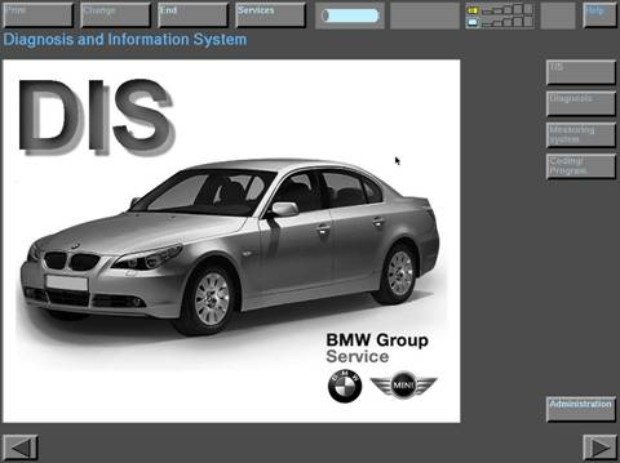Click the BMW 5 Series car image
The image size is (620, 463).
click(230, 240)
